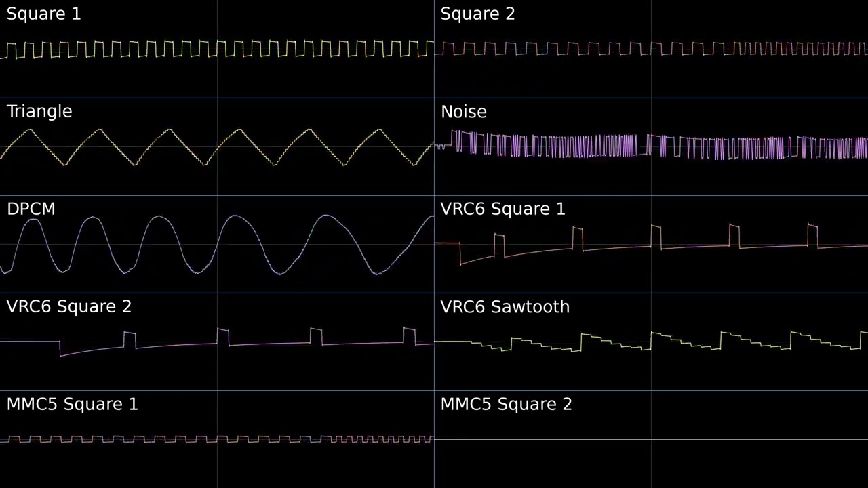Click the Triangle channel waveform

[217, 147]
